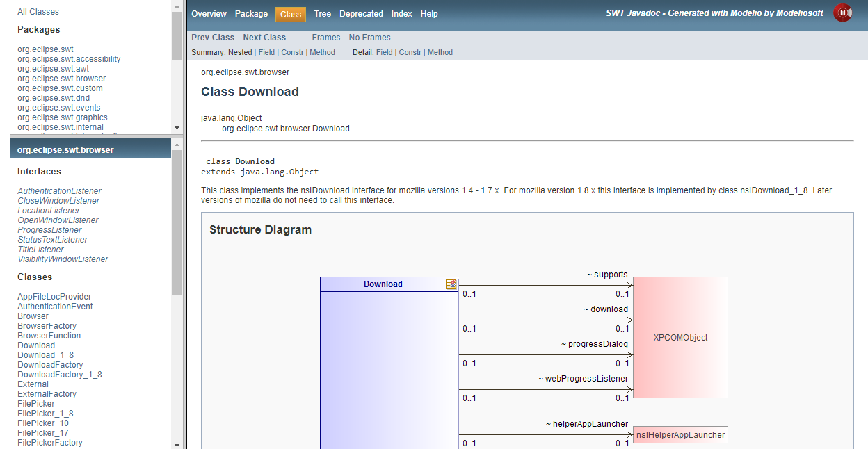Open the Index navigation item
Viewport: 868px width, 449px height.
(x=401, y=14)
